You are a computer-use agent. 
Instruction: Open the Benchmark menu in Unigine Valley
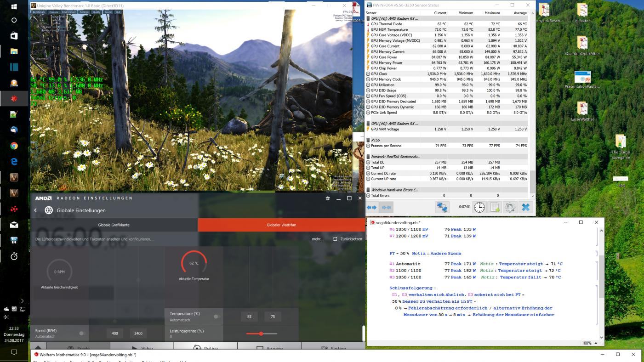39,12
